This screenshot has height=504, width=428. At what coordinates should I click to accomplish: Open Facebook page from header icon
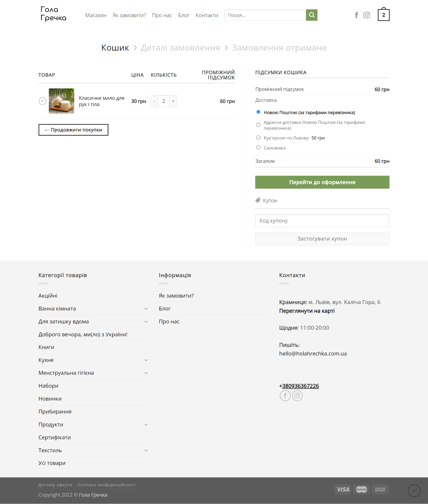[356, 15]
